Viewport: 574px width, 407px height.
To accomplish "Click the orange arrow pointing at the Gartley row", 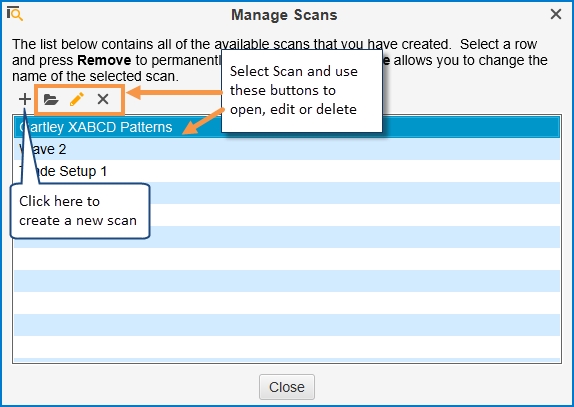I will (202, 122).
